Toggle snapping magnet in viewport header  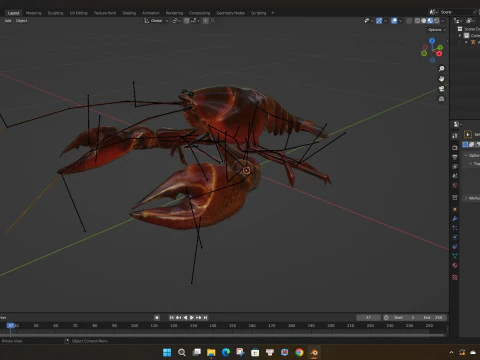[x=186, y=21]
